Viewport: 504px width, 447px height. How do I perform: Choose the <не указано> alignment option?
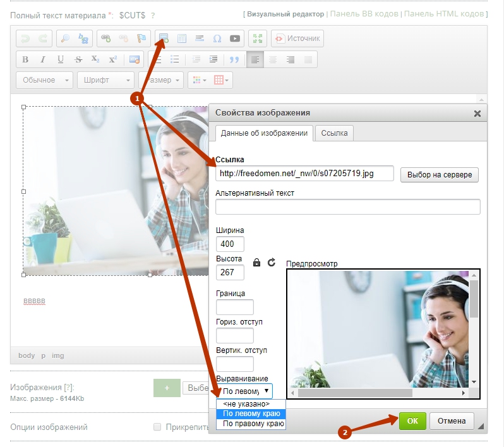coord(251,404)
